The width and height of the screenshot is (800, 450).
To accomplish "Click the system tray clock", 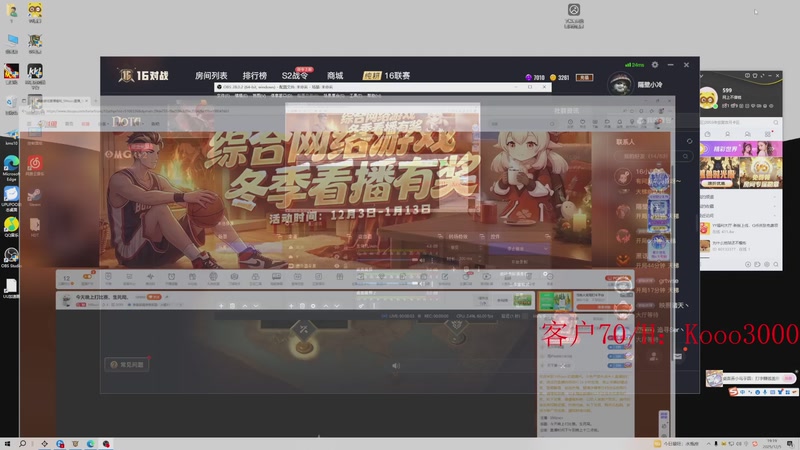I will (x=772, y=444).
